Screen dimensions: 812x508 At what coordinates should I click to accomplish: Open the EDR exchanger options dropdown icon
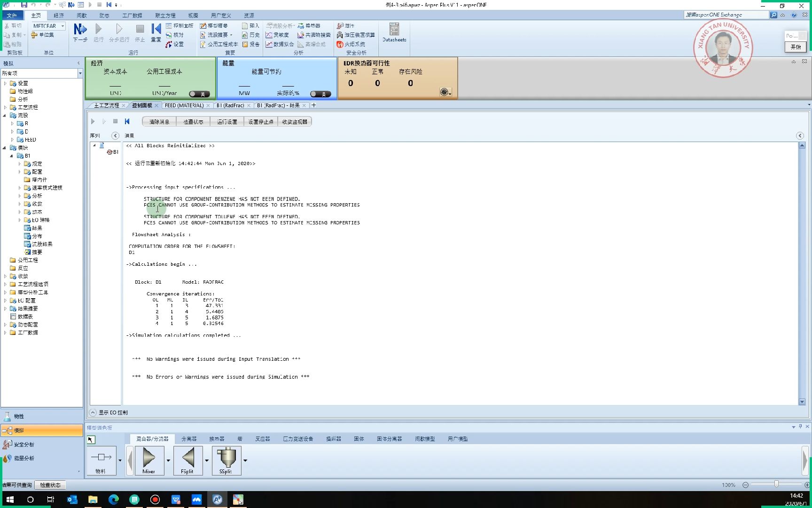click(445, 92)
